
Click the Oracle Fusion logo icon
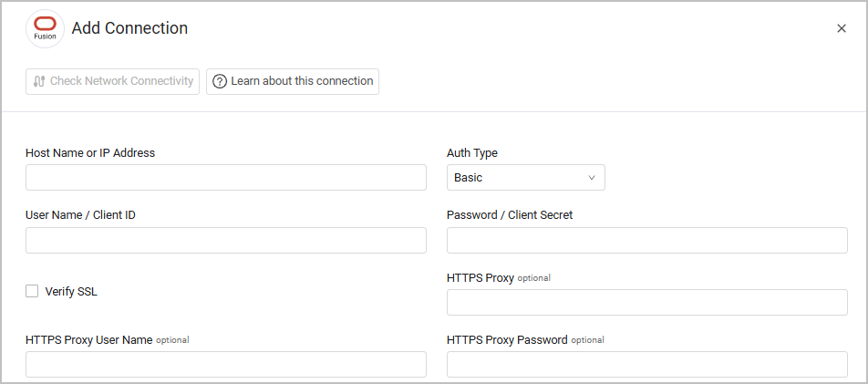click(45, 28)
